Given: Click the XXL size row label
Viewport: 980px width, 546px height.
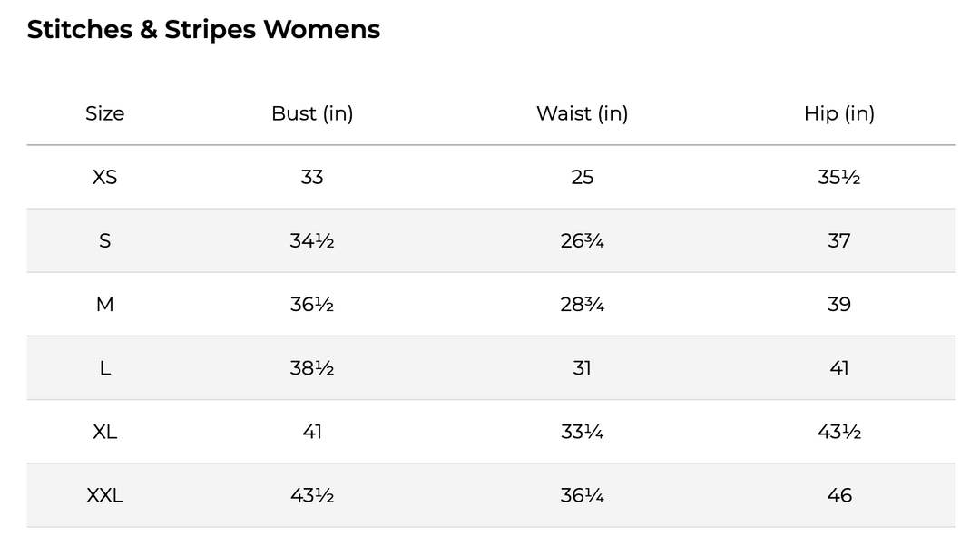Looking at the screenshot, I should 104,495.
